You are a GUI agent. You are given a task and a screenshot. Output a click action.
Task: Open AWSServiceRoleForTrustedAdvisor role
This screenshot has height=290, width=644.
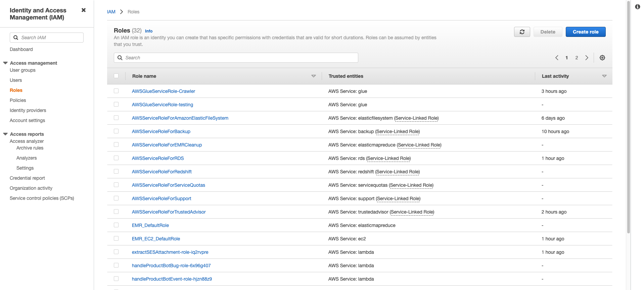[169, 212]
